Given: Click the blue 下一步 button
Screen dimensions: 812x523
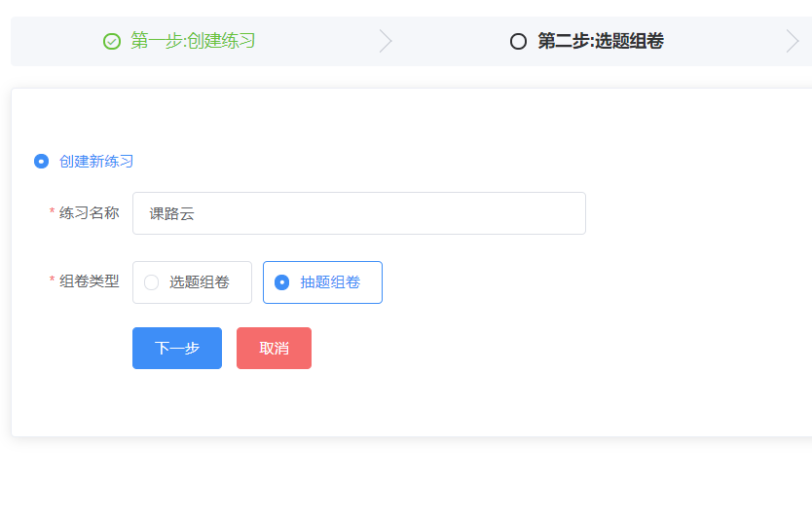Looking at the screenshot, I should point(177,348).
